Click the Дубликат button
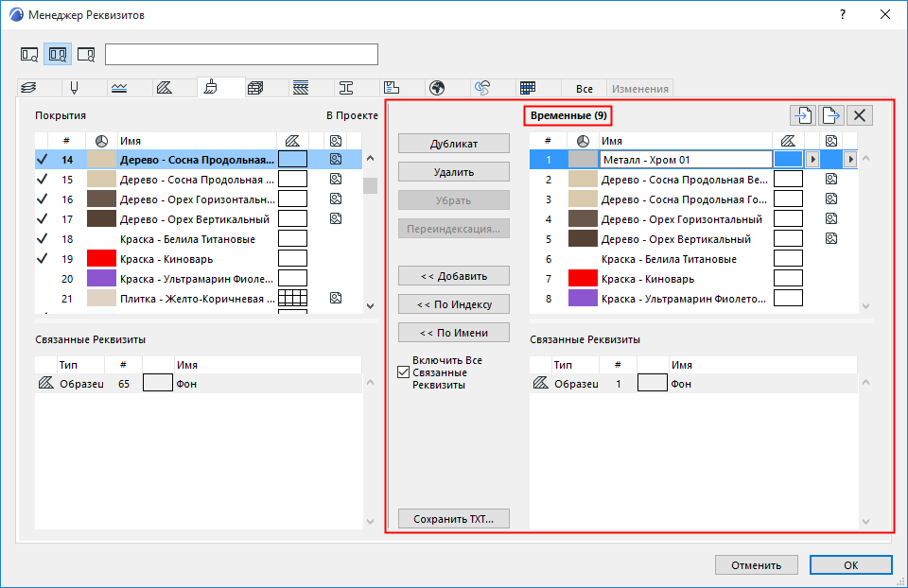908x588 pixels. click(454, 144)
